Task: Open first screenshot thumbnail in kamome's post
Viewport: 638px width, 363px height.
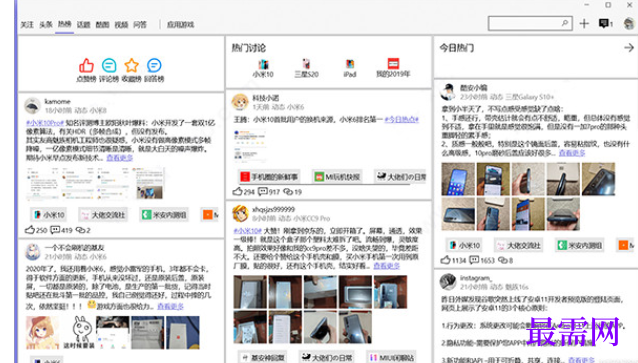Action: pos(42,183)
